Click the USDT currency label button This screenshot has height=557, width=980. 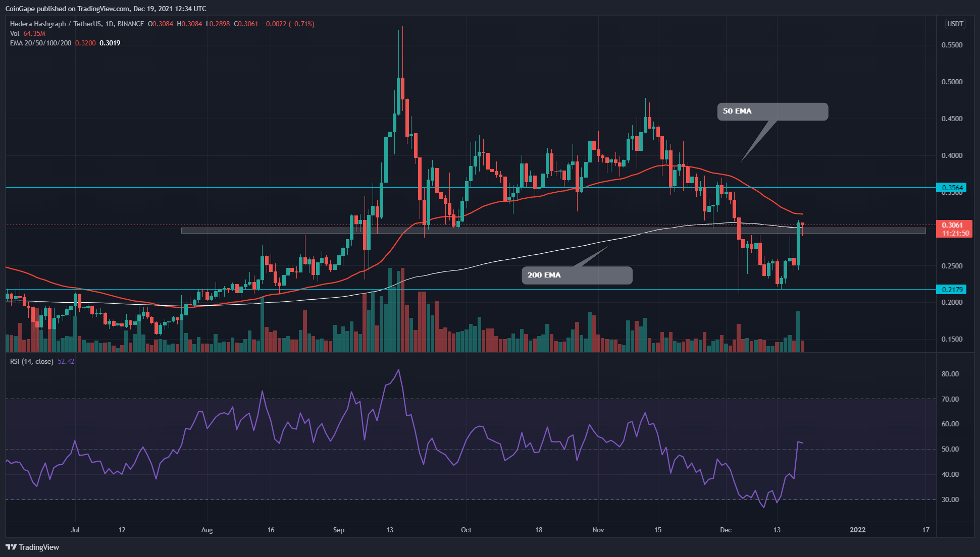point(955,24)
